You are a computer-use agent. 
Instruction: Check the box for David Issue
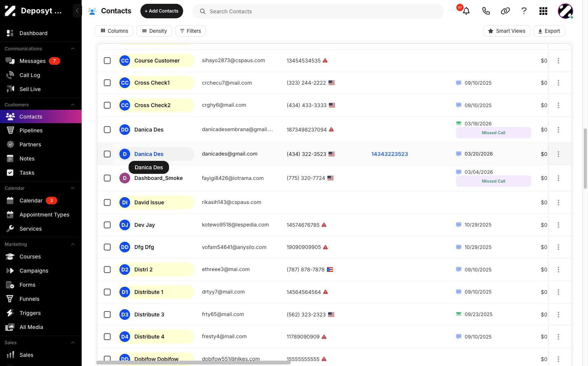107,202
